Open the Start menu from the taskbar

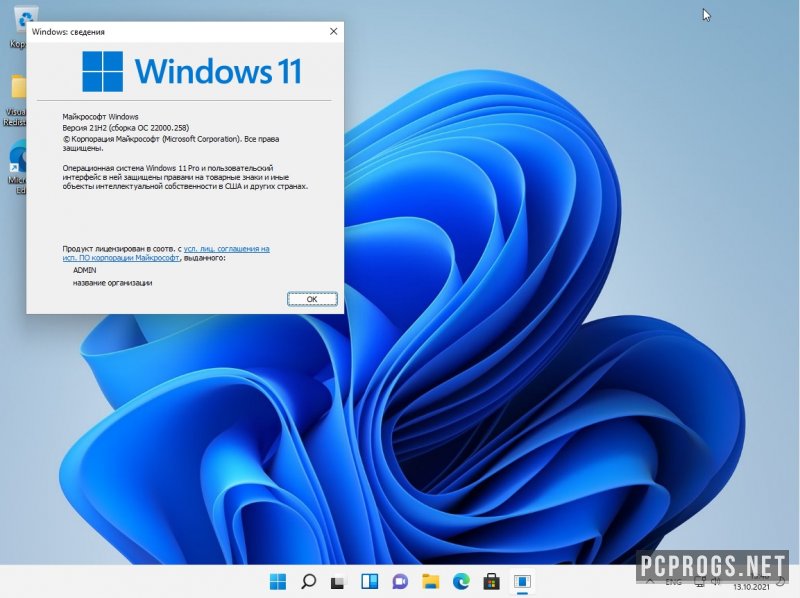pos(278,581)
